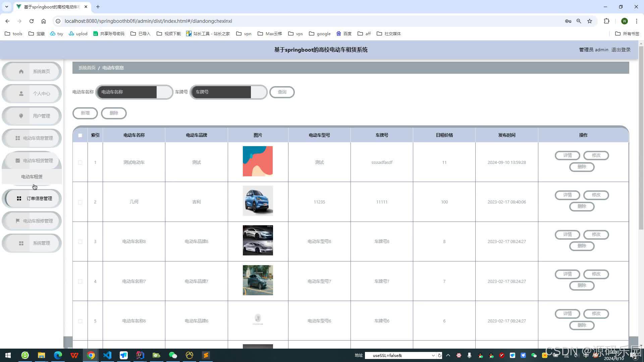Click the 新增 add button
The image size is (644, 362).
point(85,113)
